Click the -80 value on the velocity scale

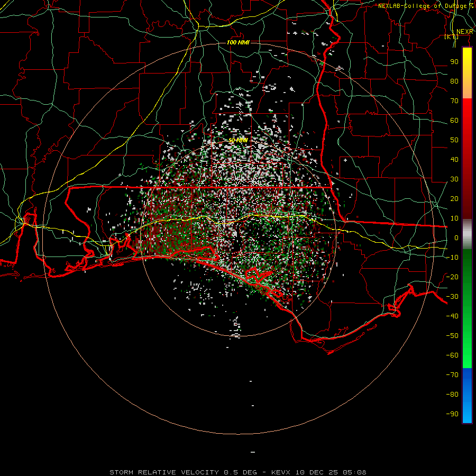point(452,395)
